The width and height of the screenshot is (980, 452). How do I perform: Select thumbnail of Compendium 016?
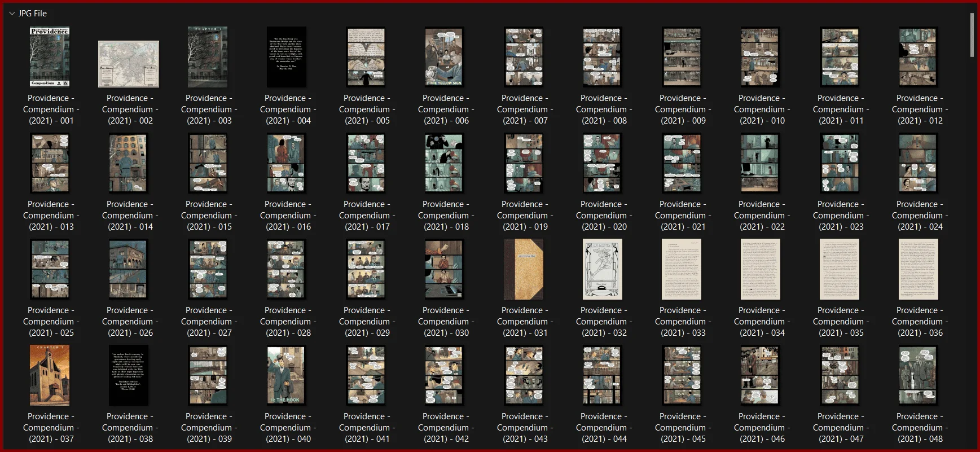coord(287,163)
